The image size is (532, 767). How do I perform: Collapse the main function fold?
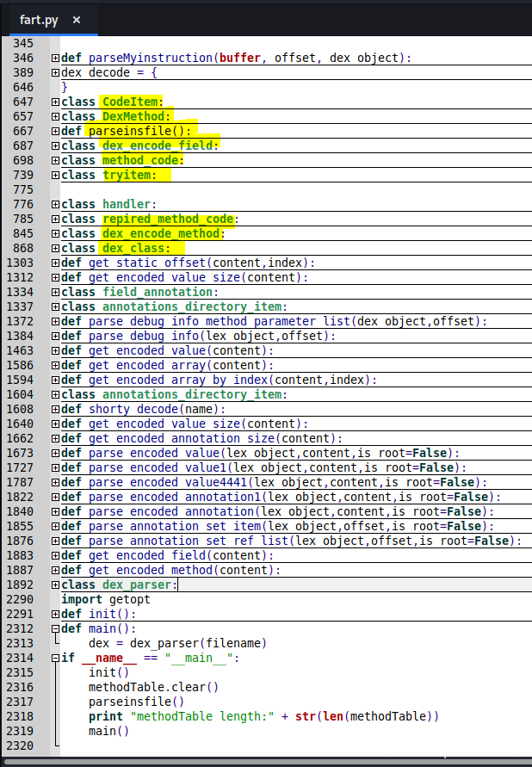(x=56, y=628)
